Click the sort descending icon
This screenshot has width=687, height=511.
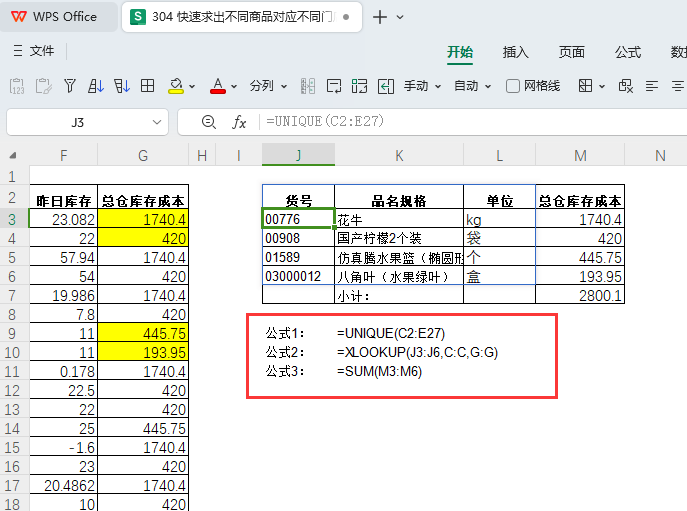122,85
